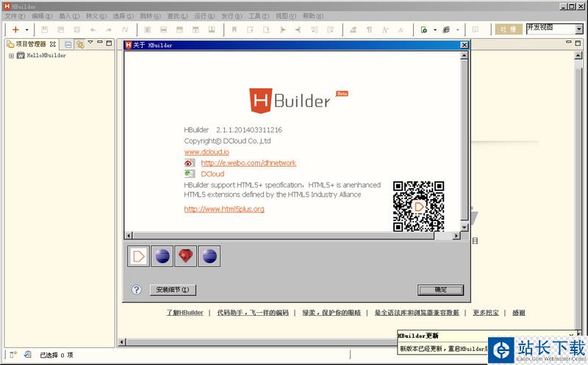This screenshot has height=365, width=588.
Task: Click the WeChat green icon beside DCloud
Action: click(190, 173)
